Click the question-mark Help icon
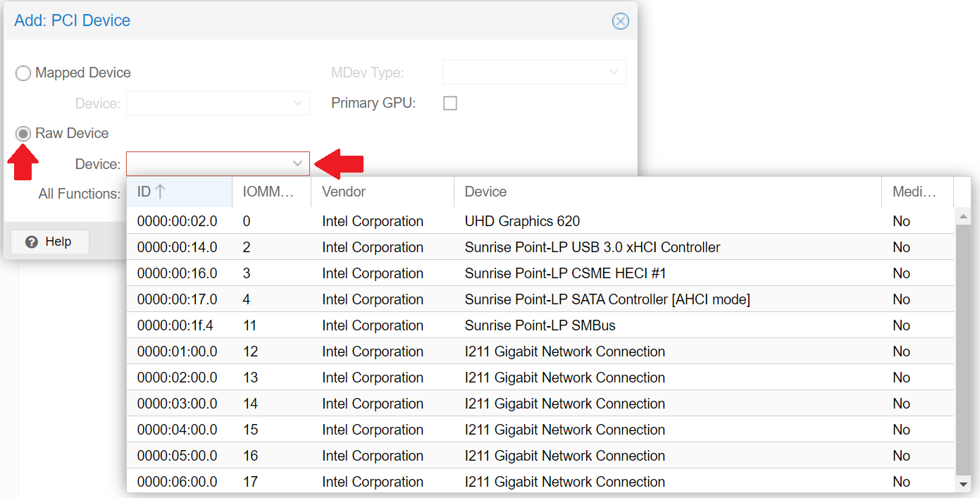Screen dimensions: 980x498 [x=33, y=241]
